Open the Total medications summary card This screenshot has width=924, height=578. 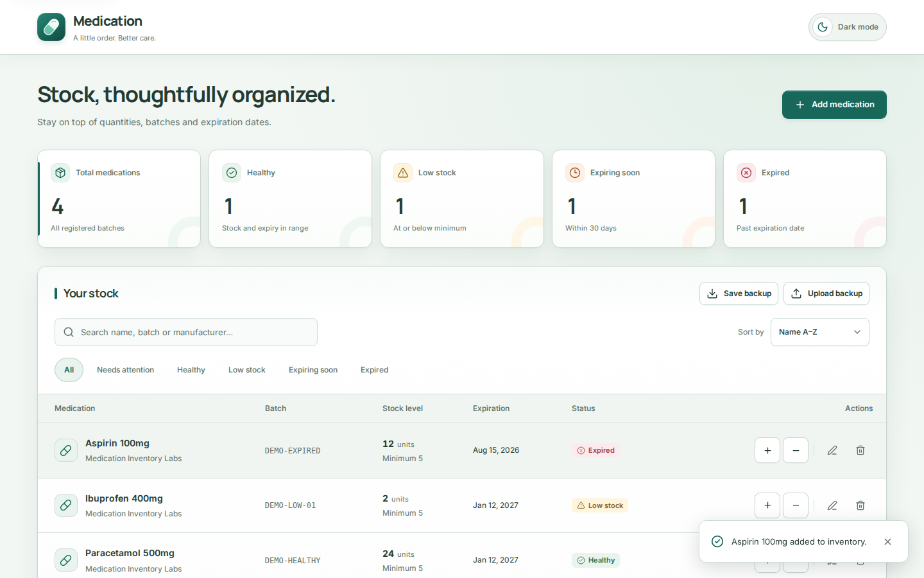click(119, 198)
